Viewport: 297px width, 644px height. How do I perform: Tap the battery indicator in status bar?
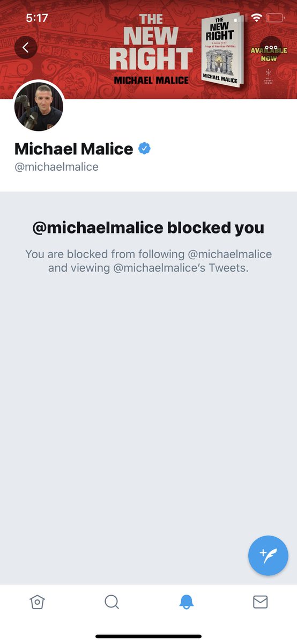click(275, 18)
